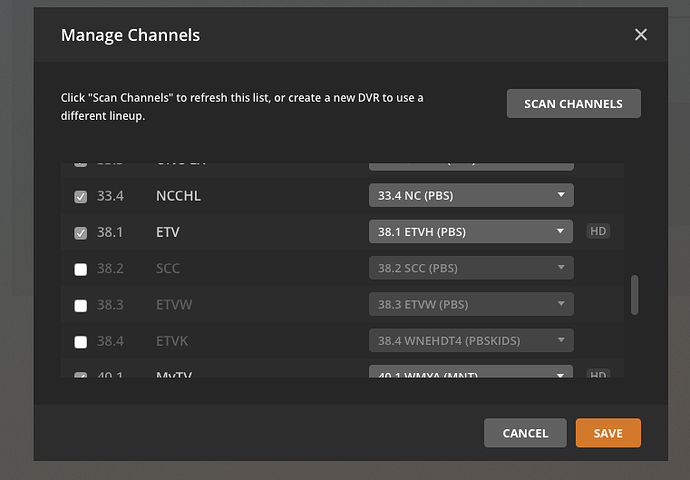Enable channel 38.4 ETVK

81,341
